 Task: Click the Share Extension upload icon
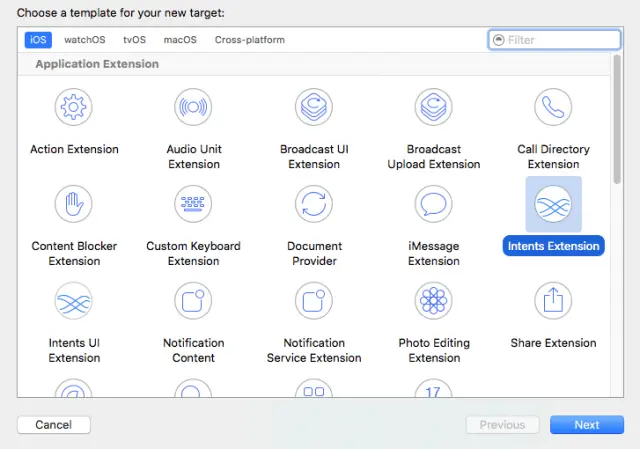tap(553, 301)
